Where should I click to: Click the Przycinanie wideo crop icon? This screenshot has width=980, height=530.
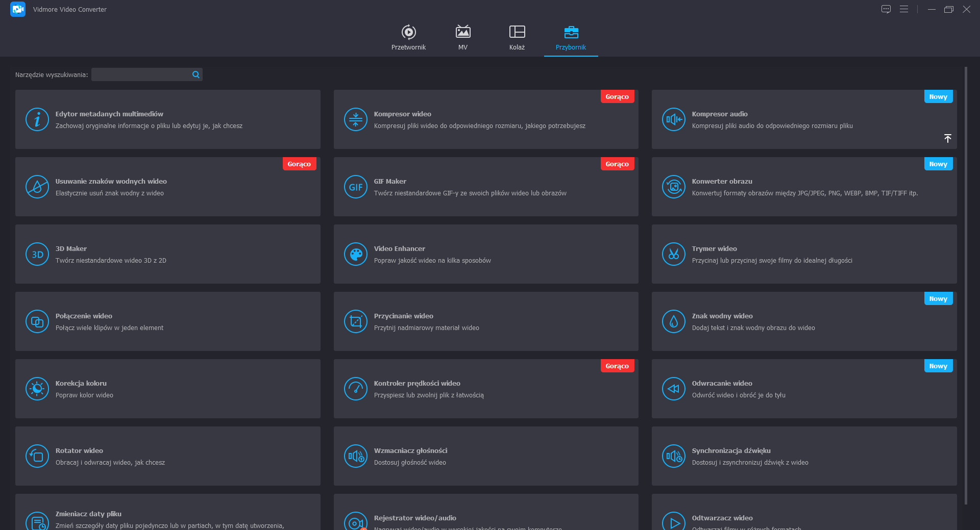(356, 321)
